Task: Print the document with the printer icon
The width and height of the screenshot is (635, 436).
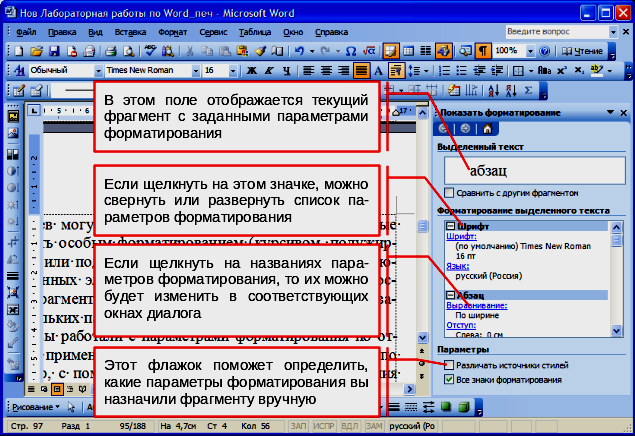Action: coord(111,51)
